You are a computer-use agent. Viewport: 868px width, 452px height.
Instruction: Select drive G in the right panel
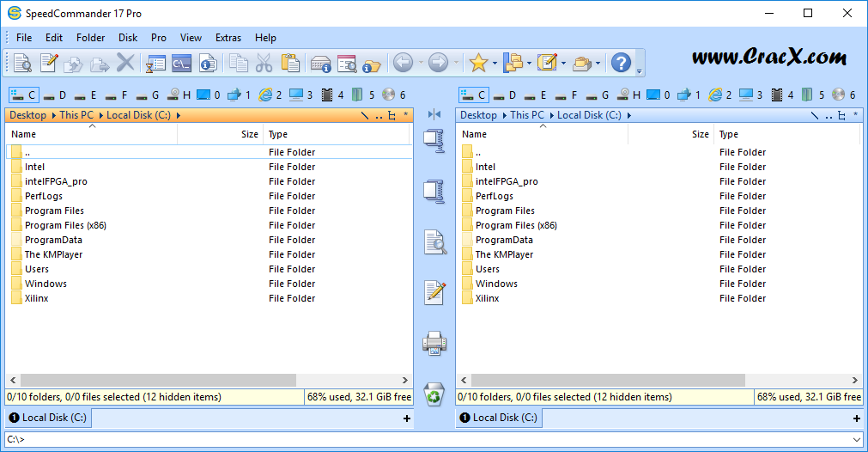[599, 95]
